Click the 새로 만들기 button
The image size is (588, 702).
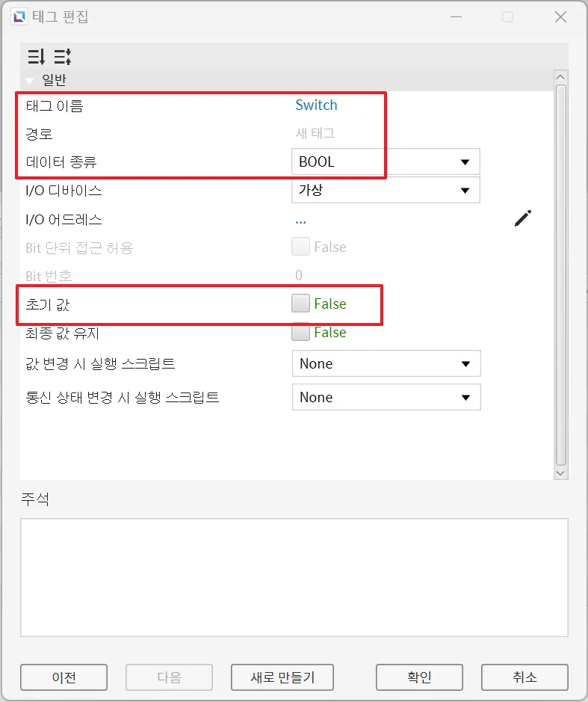coord(282,677)
